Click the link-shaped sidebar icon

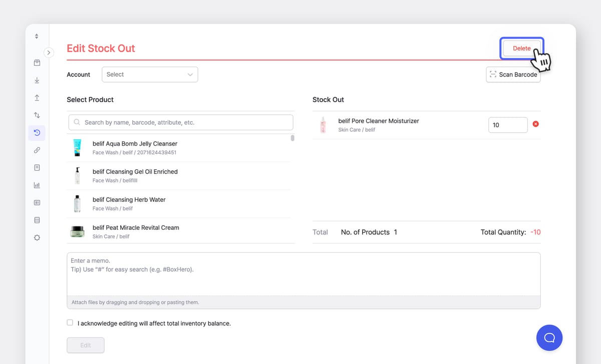click(37, 150)
